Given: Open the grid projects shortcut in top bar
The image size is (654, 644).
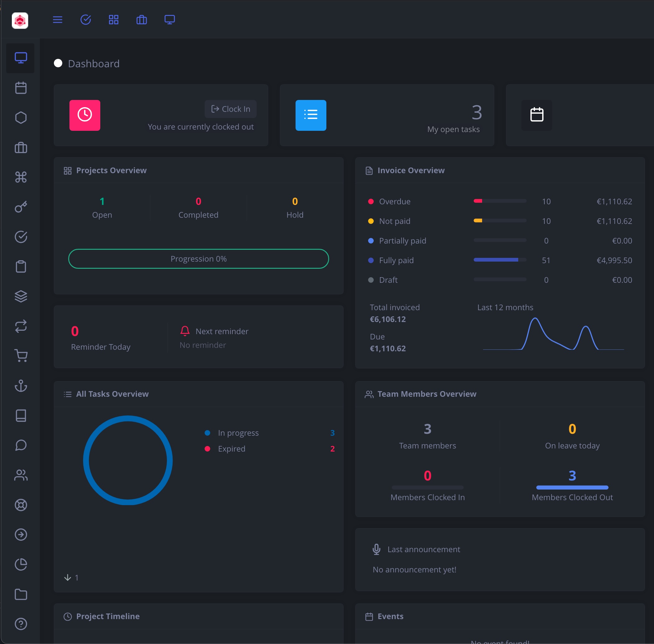Looking at the screenshot, I should (x=114, y=20).
